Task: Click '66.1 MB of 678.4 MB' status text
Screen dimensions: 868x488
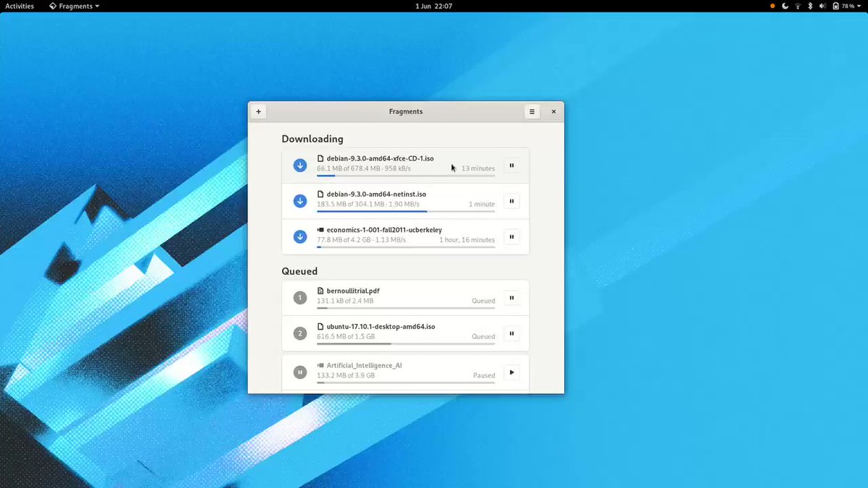Action: click(348, 168)
